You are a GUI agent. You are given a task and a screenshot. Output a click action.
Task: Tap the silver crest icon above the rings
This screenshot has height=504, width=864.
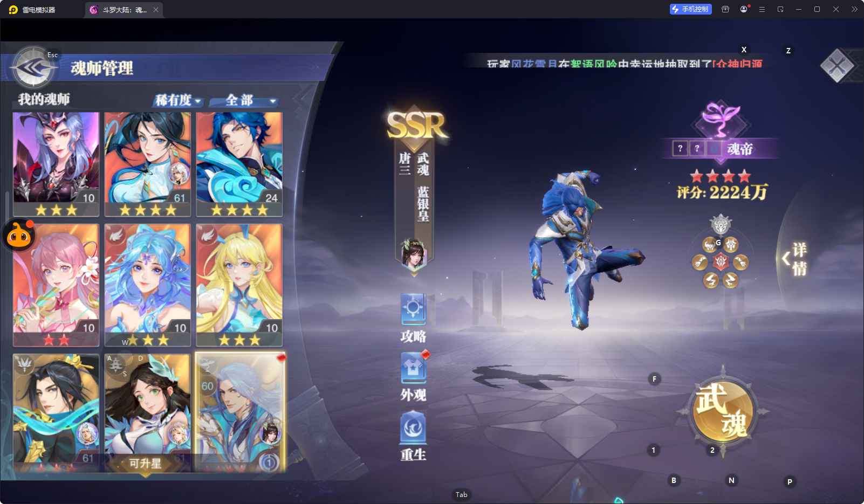point(721,224)
